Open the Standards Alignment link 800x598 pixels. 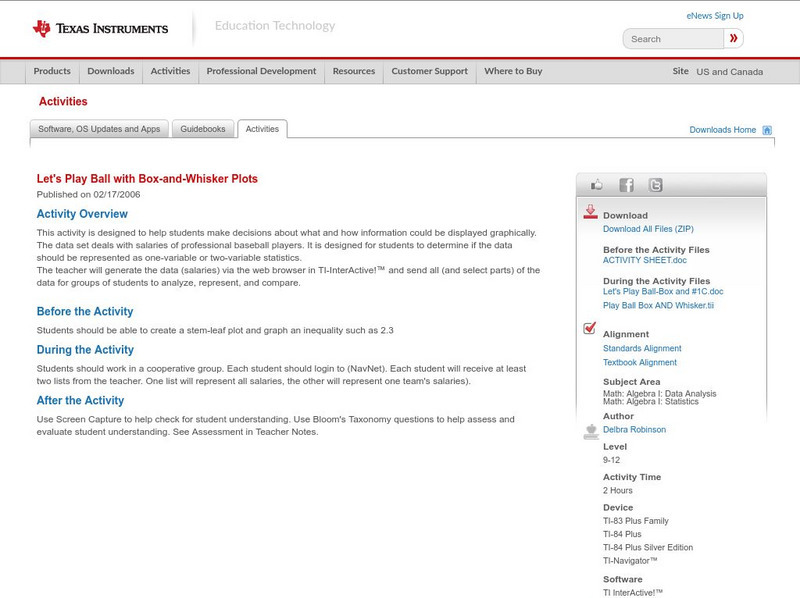click(x=642, y=348)
